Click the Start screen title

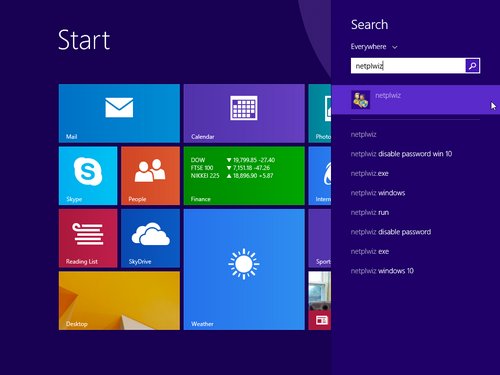pos(84,40)
